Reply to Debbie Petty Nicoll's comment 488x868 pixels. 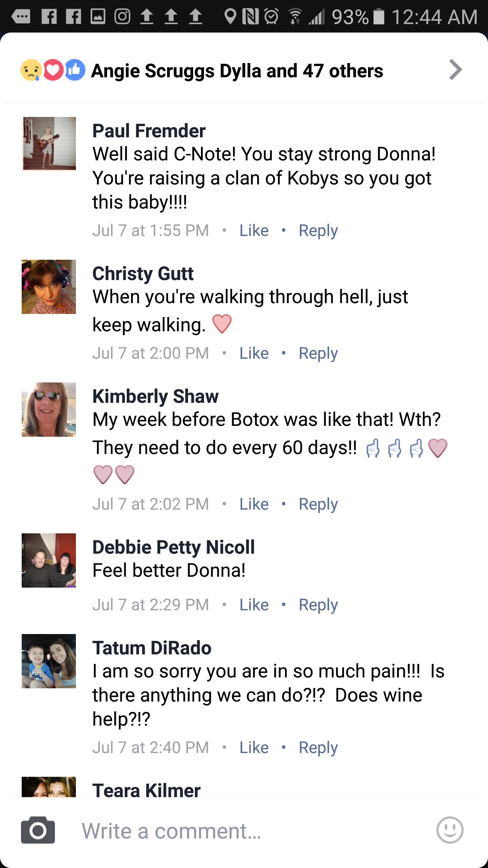tap(318, 605)
